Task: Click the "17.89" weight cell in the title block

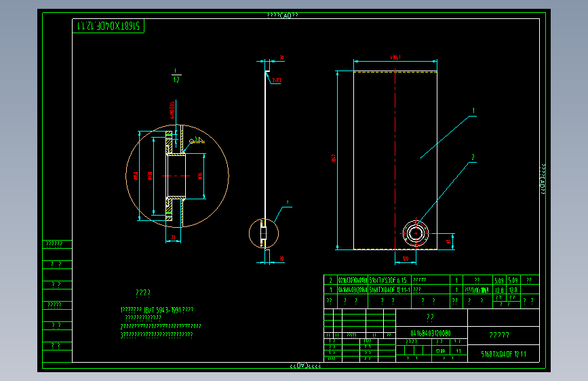Action: [x=440, y=351]
